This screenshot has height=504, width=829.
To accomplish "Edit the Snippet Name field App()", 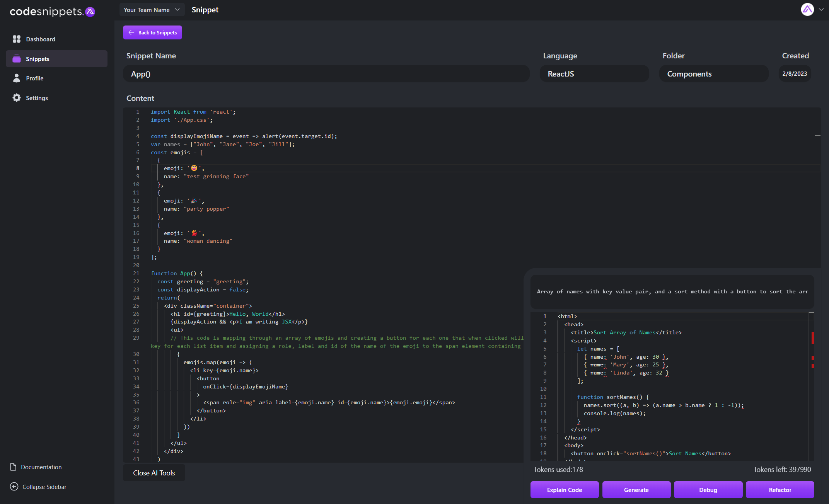I will (326, 73).
